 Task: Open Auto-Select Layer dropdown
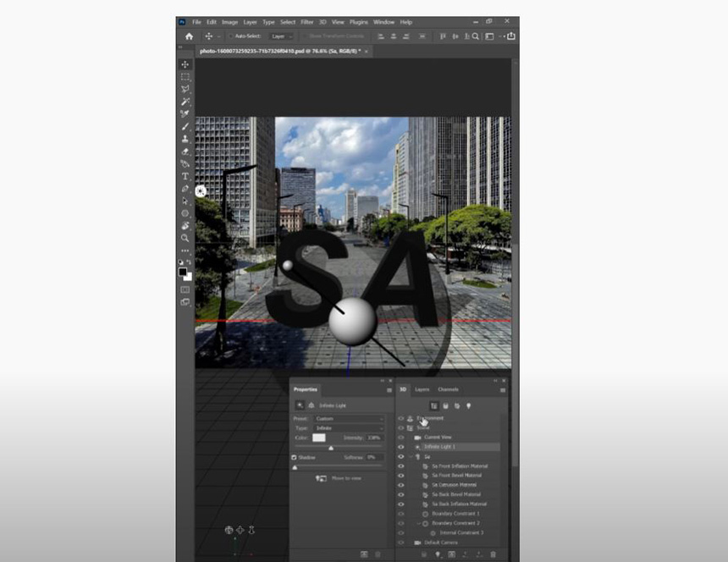click(282, 36)
